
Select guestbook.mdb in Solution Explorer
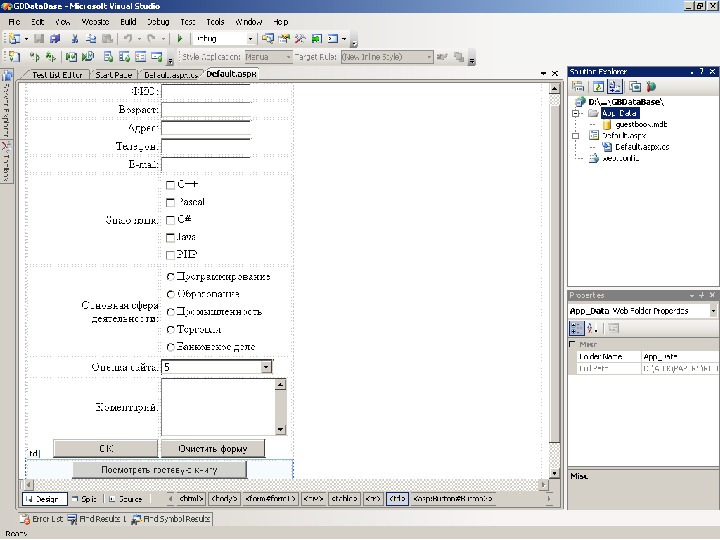[641, 124]
